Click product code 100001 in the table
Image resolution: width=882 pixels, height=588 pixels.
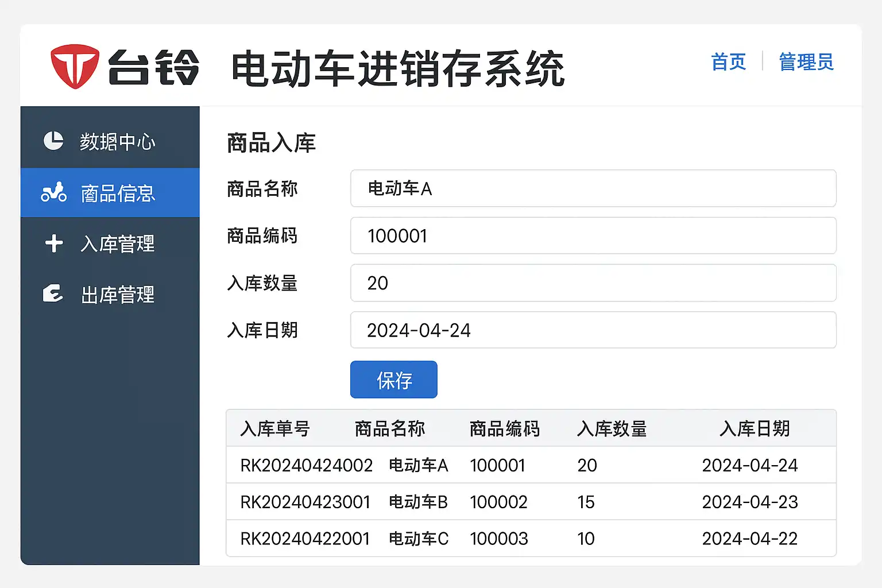(498, 465)
